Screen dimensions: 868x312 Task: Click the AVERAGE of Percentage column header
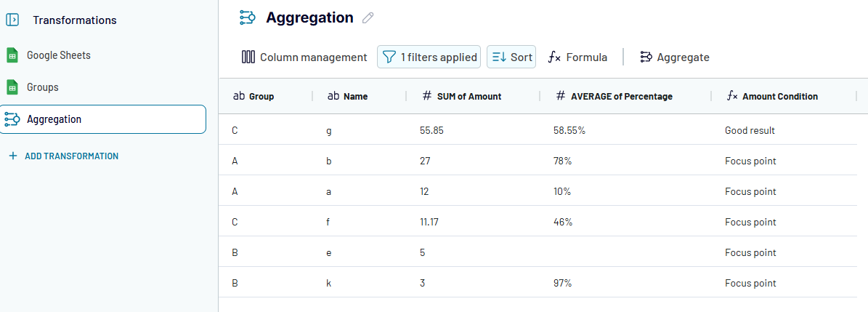tap(621, 96)
